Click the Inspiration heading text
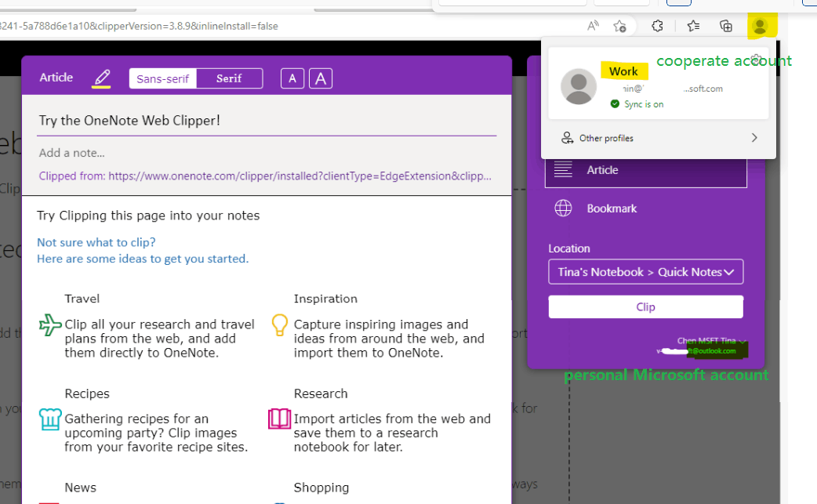 click(325, 299)
